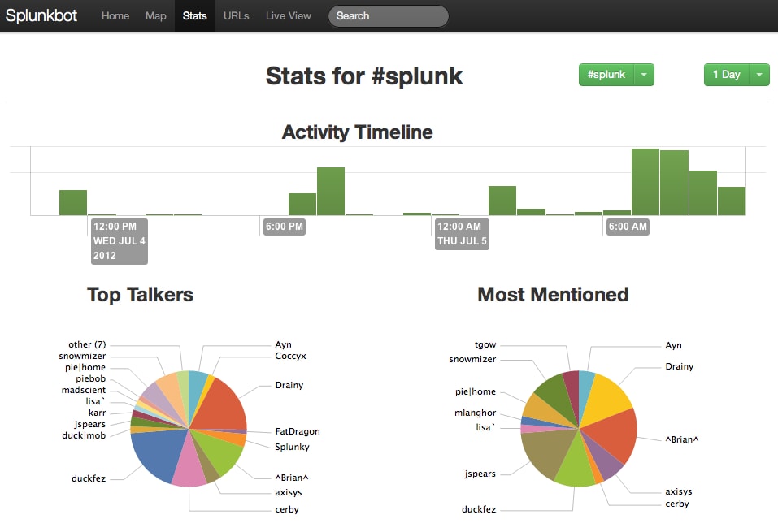Viewport: 778px width, 532px height.
Task: Click the tallest activity bar after 6:00 AM
Action: coord(645,182)
